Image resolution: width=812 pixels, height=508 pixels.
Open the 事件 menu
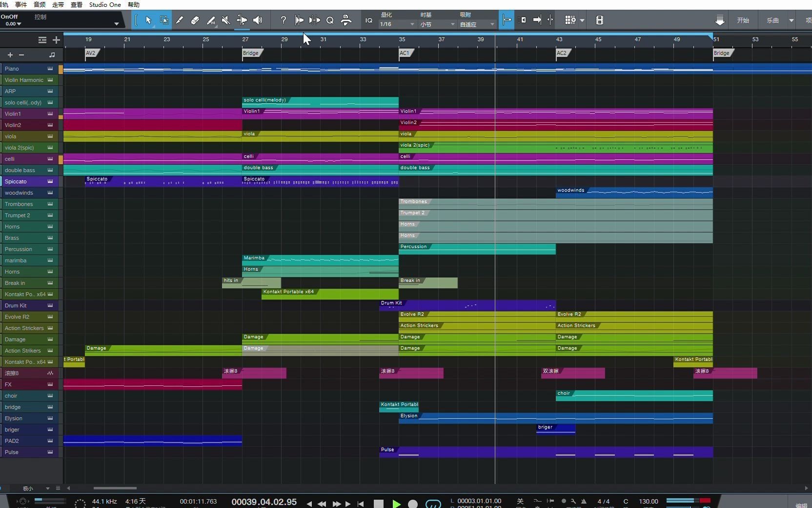click(21, 4)
